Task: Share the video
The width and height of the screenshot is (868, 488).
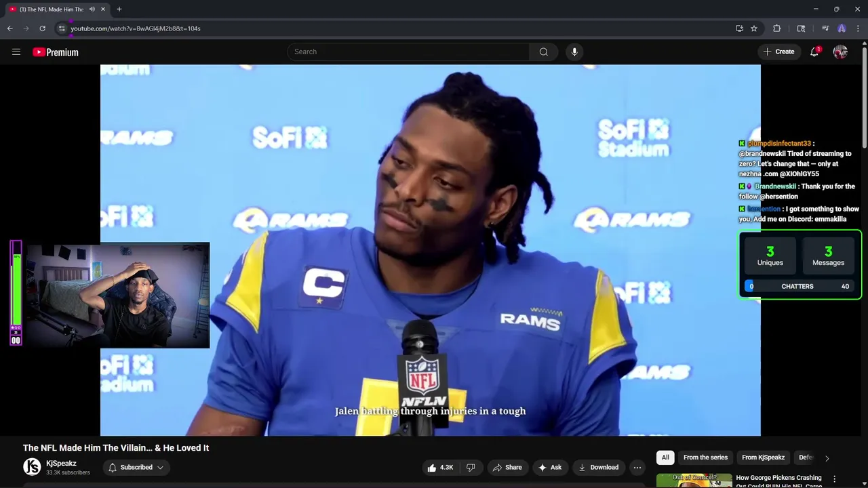Action: 507,468
